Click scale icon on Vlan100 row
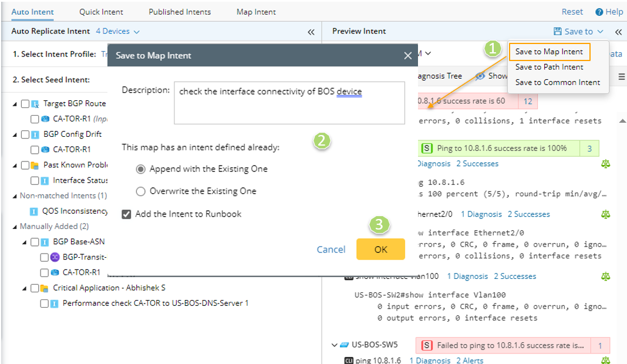Viewport: 627px width, 364px height. pos(605,276)
